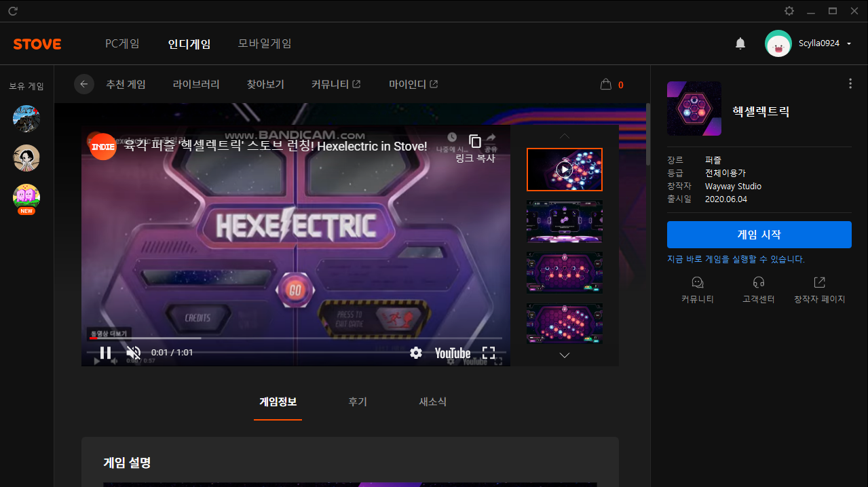Open 창작자 페이지 external link icon
This screenshot has height=487, width=868.
pyautogui.click(x=819, y=283)
